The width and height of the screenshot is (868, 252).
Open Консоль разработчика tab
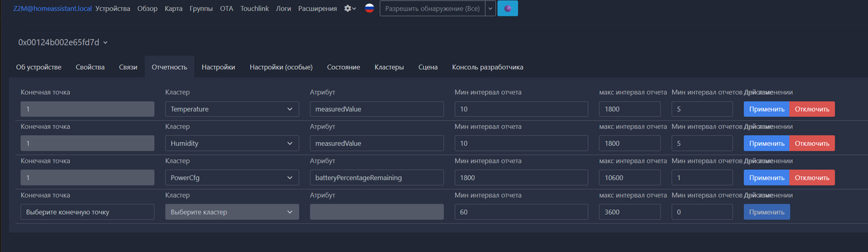click(x=488, y=67)
